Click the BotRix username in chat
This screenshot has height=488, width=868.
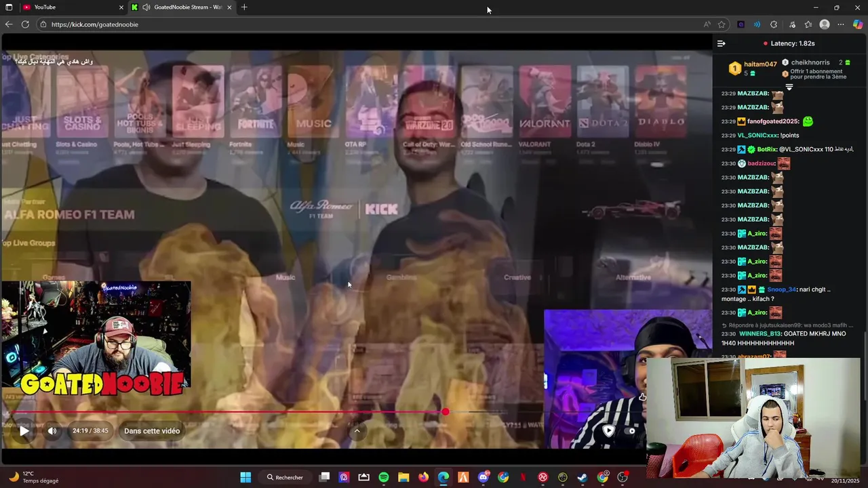pos(767,149)
